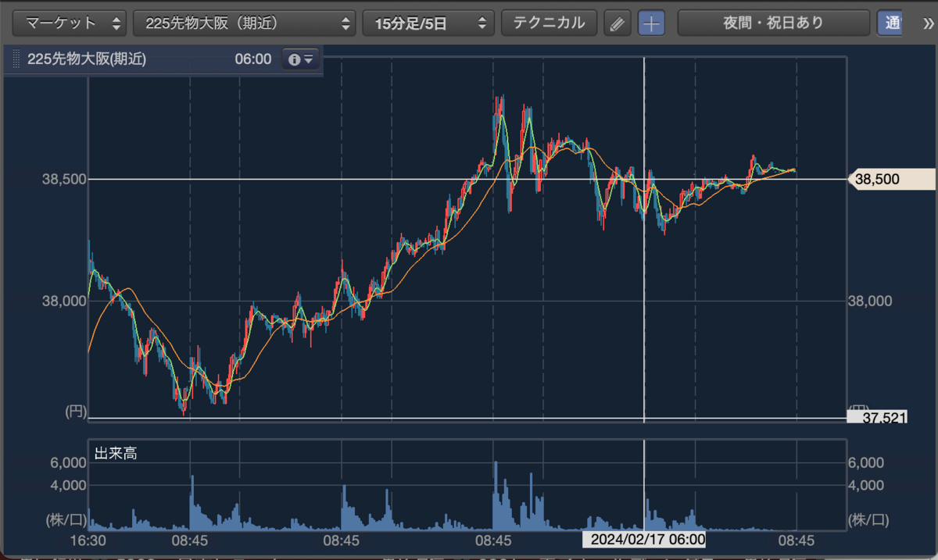Click the (円) unit label on the left axis

point(74,412)
